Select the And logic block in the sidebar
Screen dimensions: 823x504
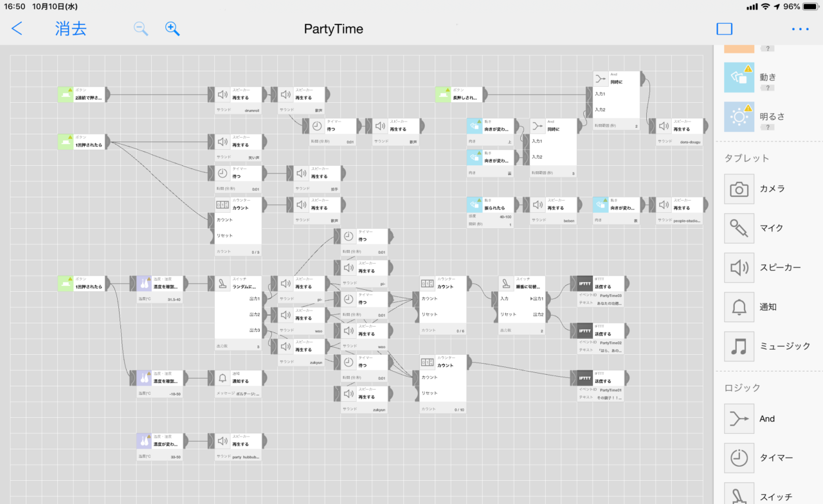point(739,419)
